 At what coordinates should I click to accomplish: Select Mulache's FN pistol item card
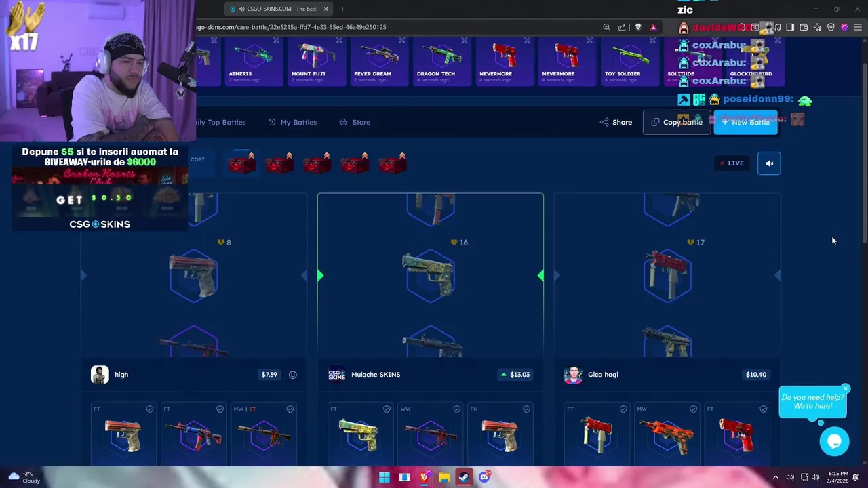point(500,434)
